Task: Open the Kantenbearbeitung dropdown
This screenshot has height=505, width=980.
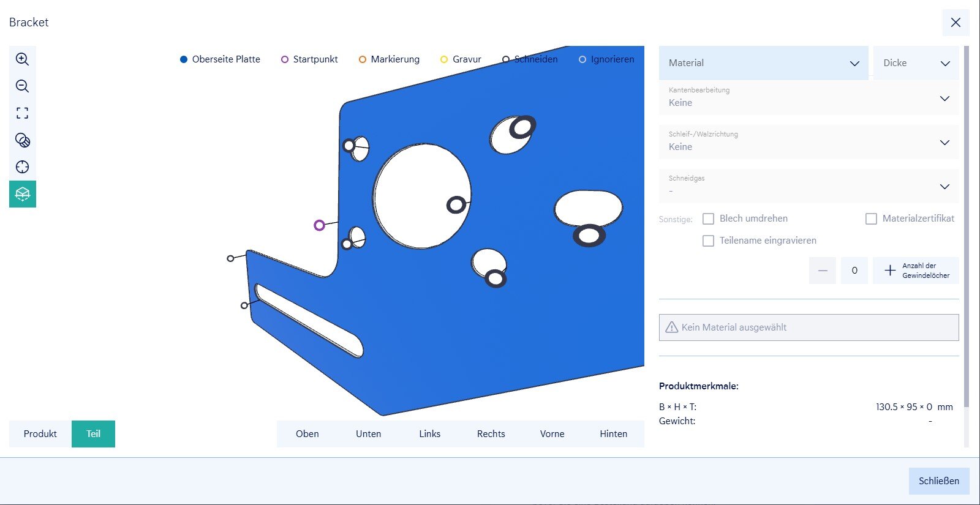Action: (x=809, y=97)
